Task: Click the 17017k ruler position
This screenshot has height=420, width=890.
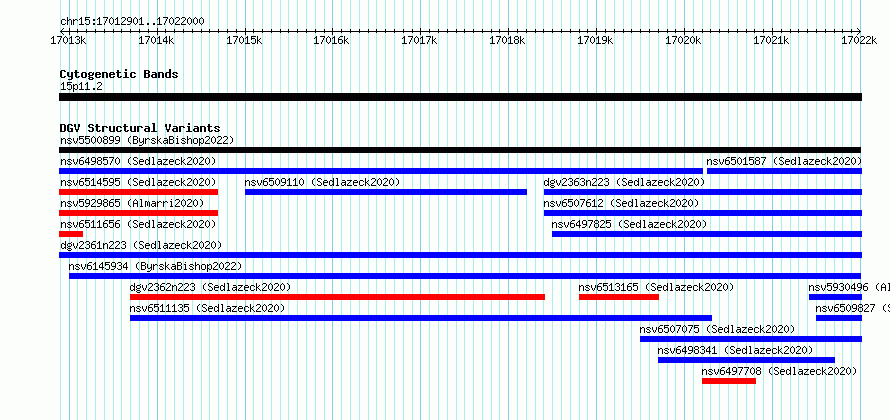Action: (x=419, y=40)
